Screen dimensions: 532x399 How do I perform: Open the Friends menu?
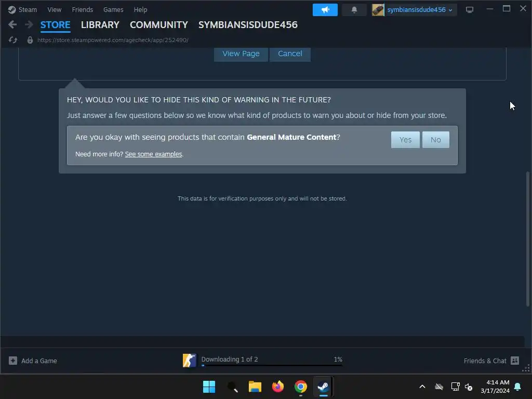click(83, 9)
